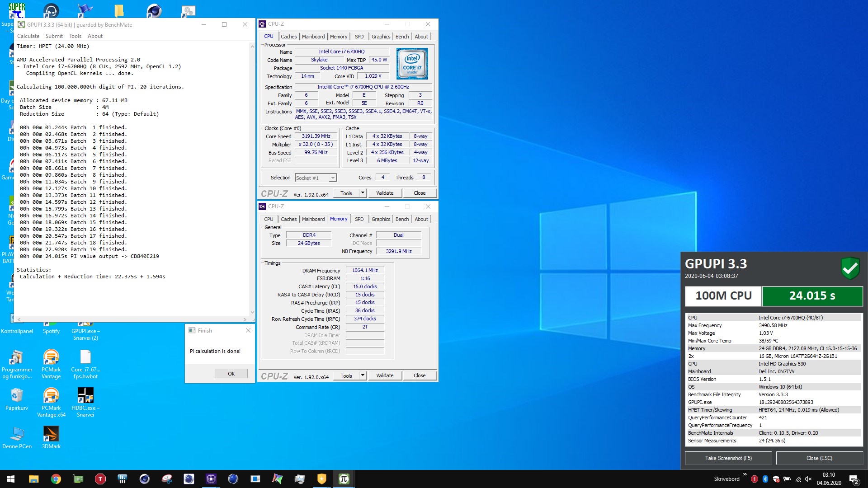Open Bench tab in lower CPU-Z window
This screenshot has width=868, height=488.
click(402, 219)
